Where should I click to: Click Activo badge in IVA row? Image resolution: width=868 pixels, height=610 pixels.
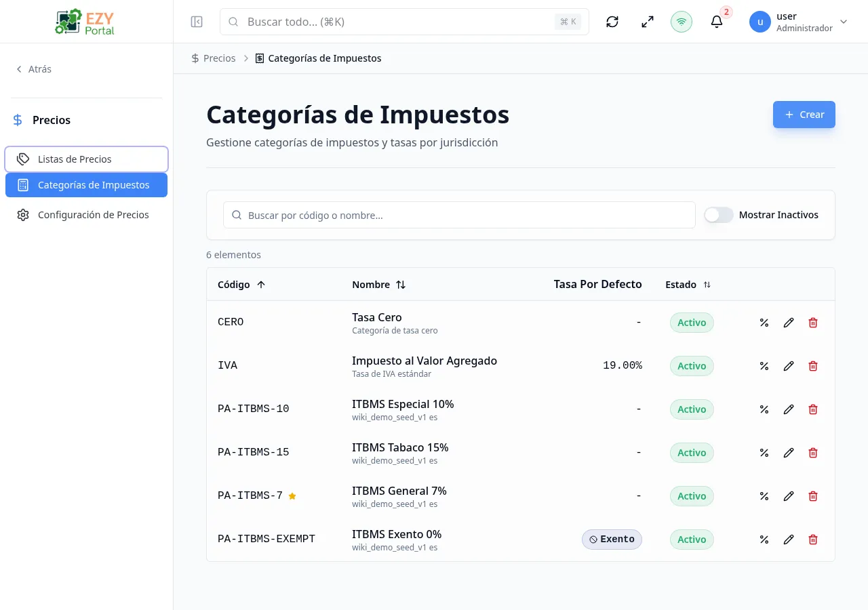coord(692,366)
